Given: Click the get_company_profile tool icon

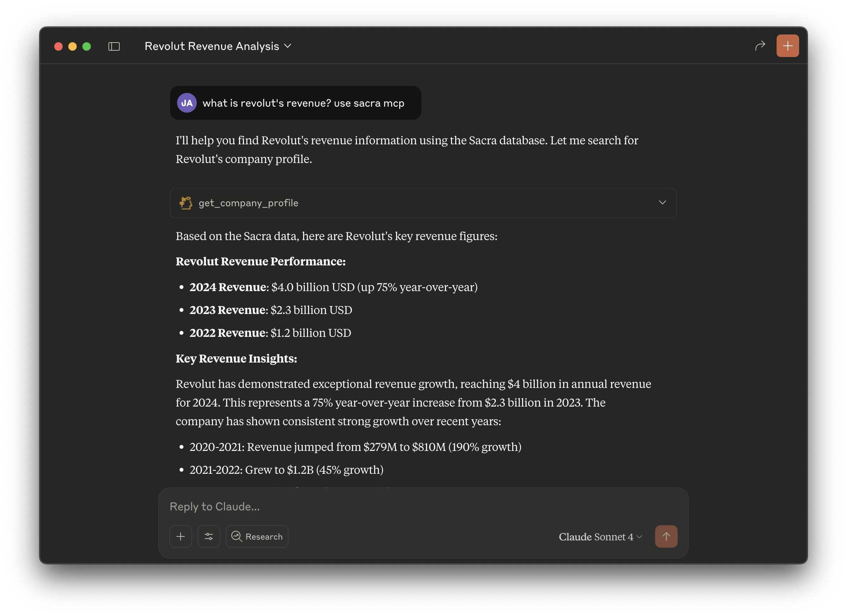Looking at the screenshot, I should (186, 203).
